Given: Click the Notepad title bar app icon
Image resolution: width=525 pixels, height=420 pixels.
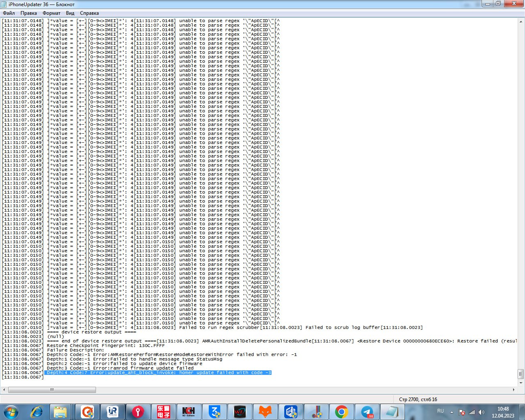Looking at the screenshot, I should coord(5,4).
